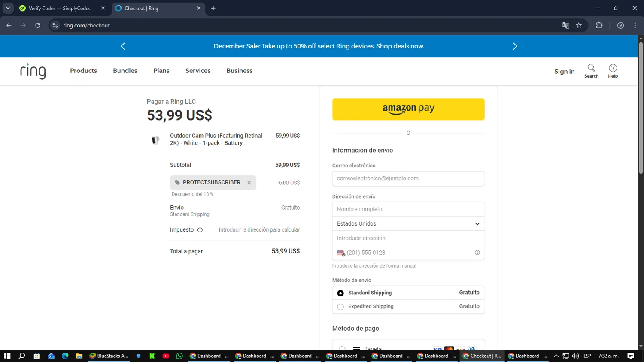This screenshot has height=362, width=644.
Task: Open the Windows Start menu
Action: 7,356
